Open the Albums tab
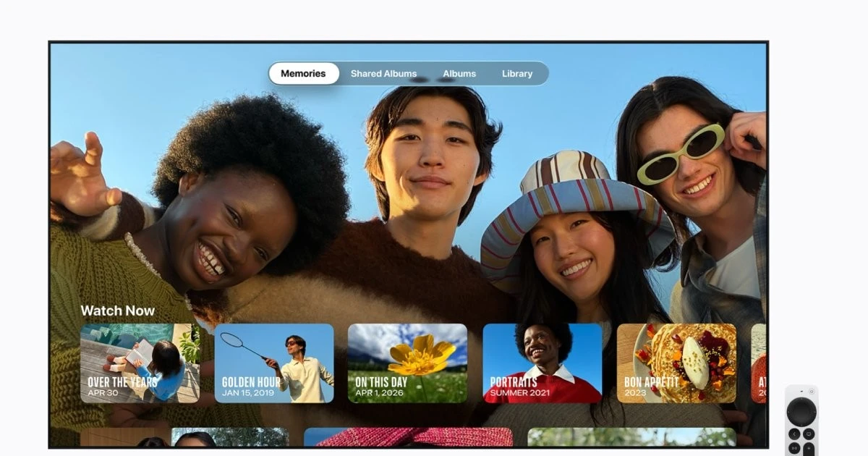This screenshot has height=456, width=868. 459,73
